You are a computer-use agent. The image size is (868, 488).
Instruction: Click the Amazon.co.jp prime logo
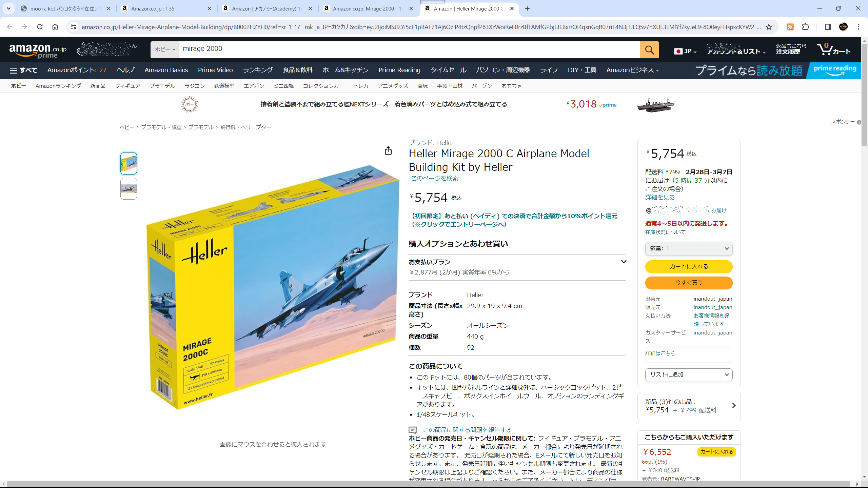[38, 51]
